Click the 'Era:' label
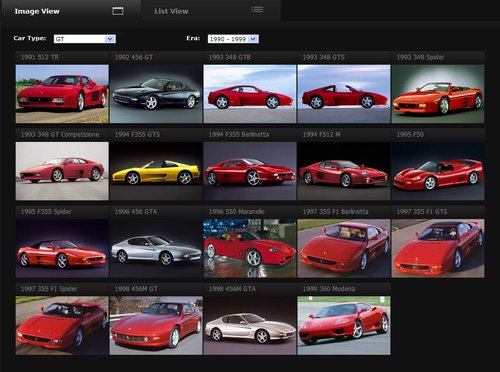Viewport: 500px width, 372px height. [x=193, y=38]
